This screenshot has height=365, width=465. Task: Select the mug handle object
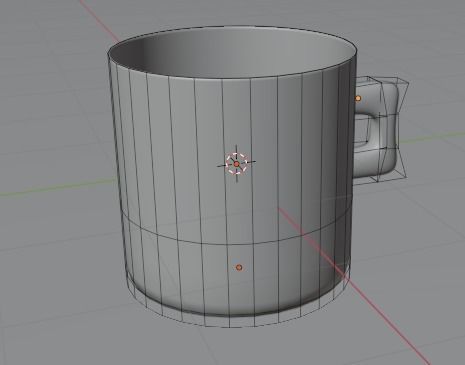[x=389, y=130]
